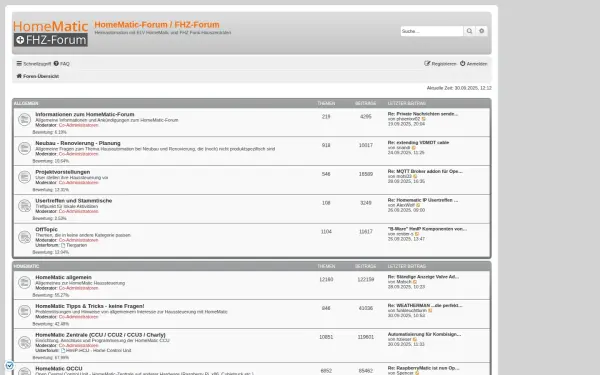Focus the Suche search field

432,31
